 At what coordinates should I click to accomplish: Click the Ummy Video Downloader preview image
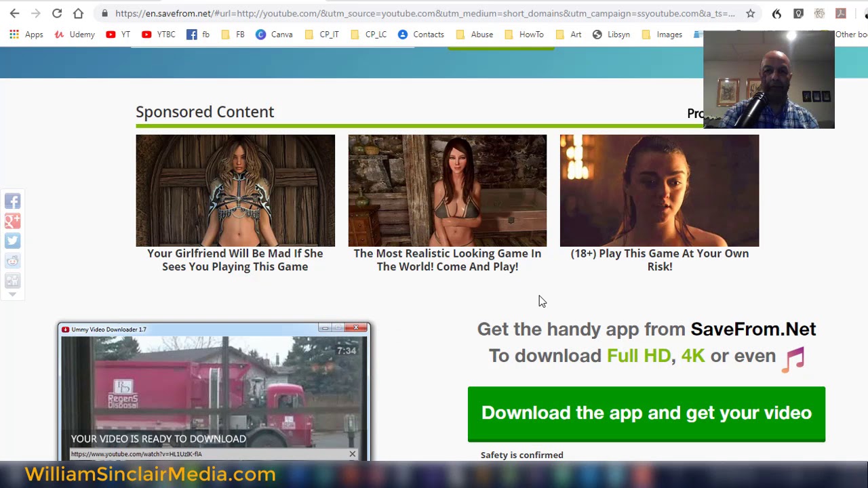point(214,391)
